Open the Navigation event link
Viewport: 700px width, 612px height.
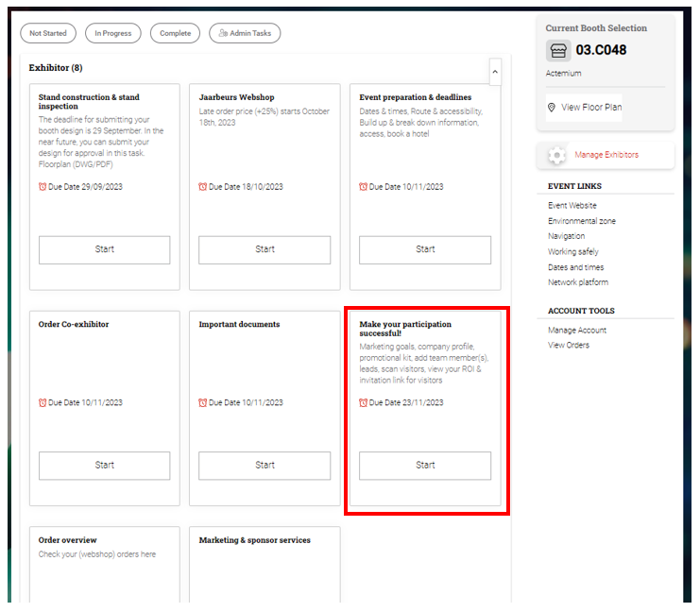point(567,236)
